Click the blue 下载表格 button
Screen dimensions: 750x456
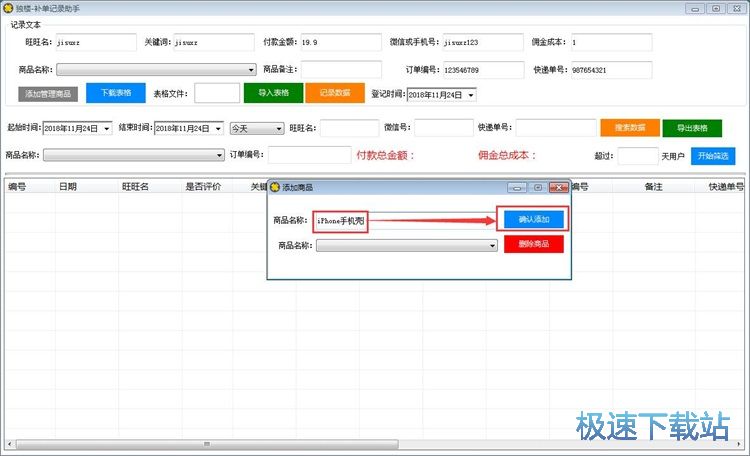[x=116, y=93]
